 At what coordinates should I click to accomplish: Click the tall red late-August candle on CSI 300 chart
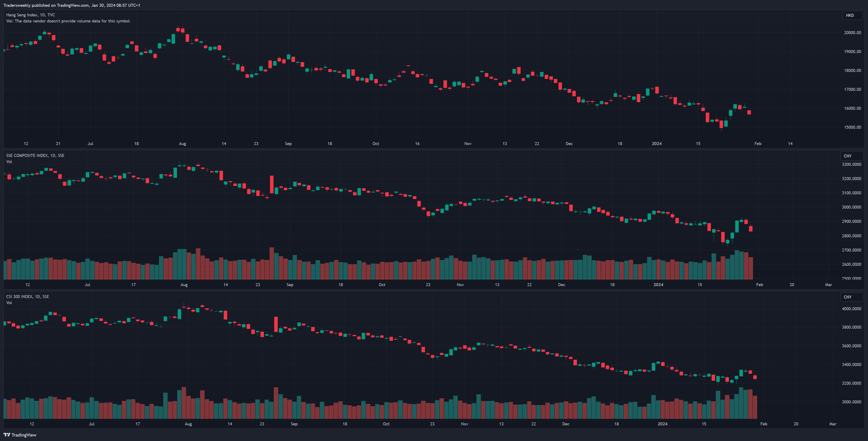pyautogui.click(x=276, y=324)
